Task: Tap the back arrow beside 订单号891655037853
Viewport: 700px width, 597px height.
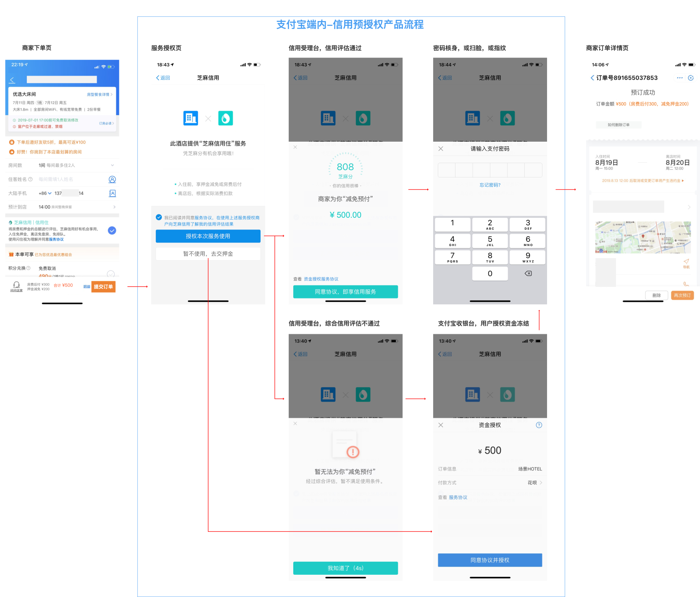Action: coord(592,78)
